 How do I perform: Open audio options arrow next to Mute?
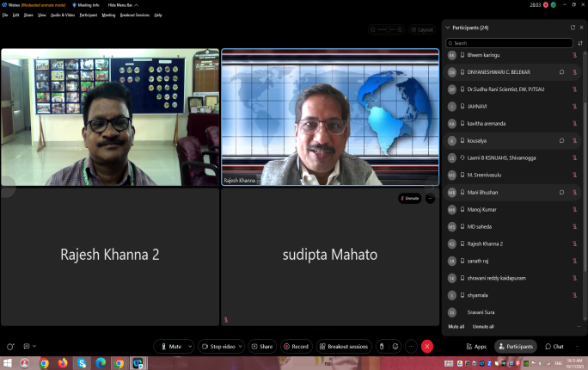[190, 347]
